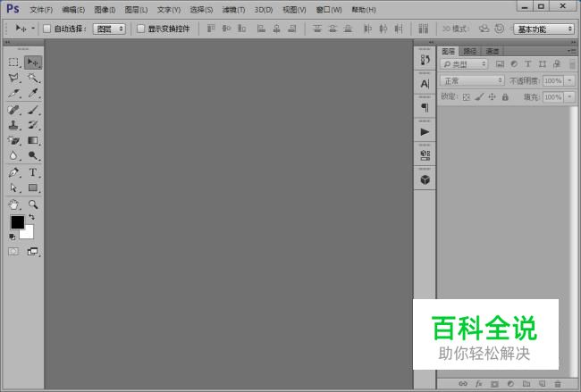
Task: Select the Move tool in toolbox
Action: tap(33, 63)
